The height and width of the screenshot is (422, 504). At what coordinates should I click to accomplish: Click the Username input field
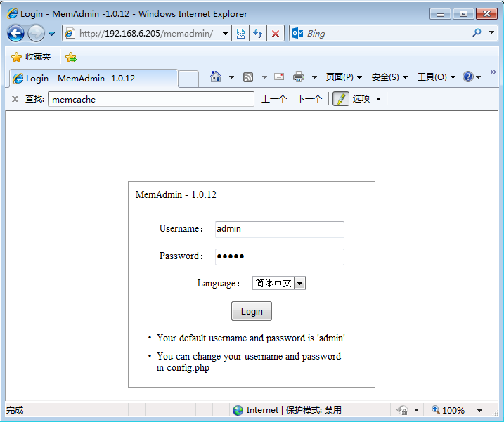click(x=279, y=229)
